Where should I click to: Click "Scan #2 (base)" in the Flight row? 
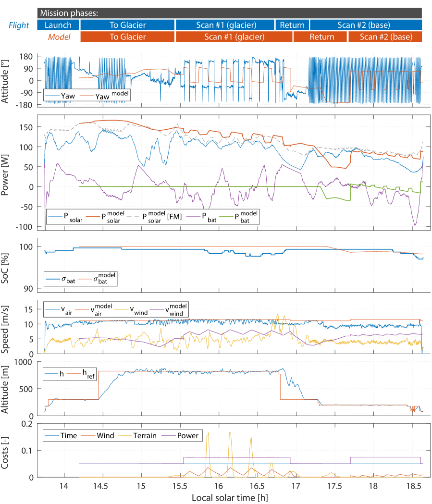pos(366,25)
